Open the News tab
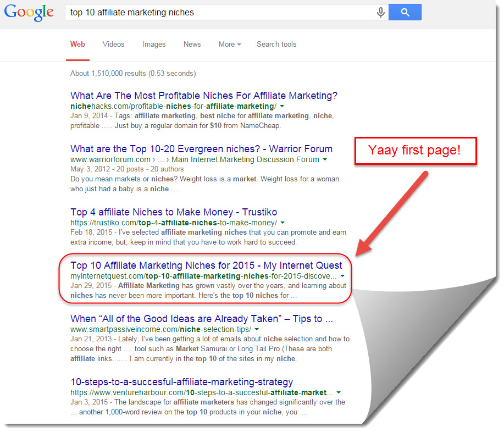The height and width of the screenshot is (432, 504). [x=192, y=45]
